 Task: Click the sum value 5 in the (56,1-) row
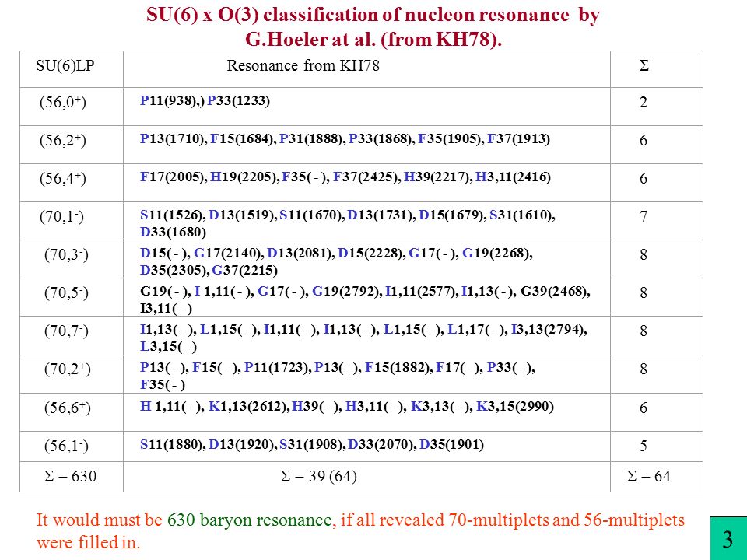point(644,446)
